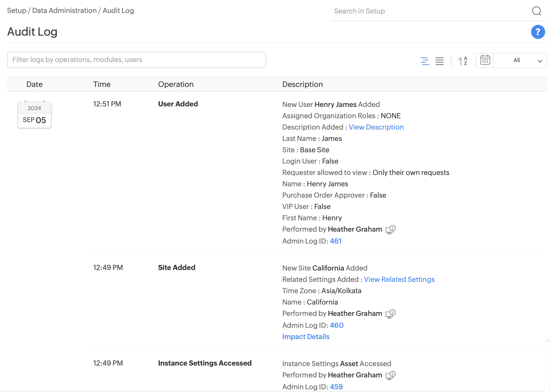Go to Setup in breadcrumb
Viewport: 550px width, 392px height.
click(16, 11)
